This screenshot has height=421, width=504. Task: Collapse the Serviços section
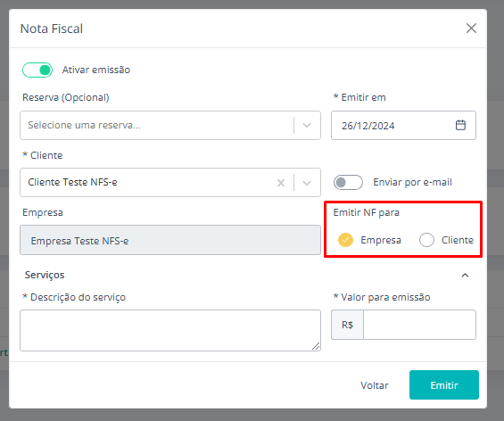(x=465, y=275)
